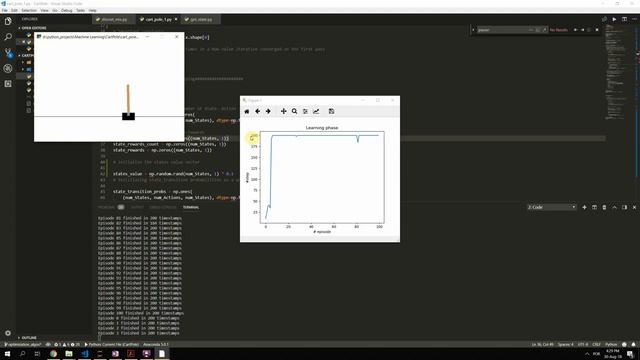
Task: Expand the Outline section
Action: coord(28,338)
